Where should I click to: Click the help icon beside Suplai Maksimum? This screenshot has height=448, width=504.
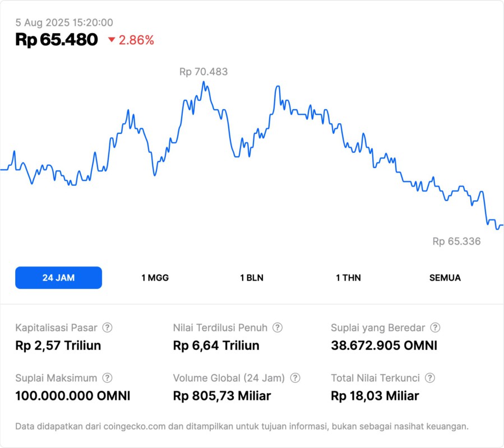coord(107,378)
